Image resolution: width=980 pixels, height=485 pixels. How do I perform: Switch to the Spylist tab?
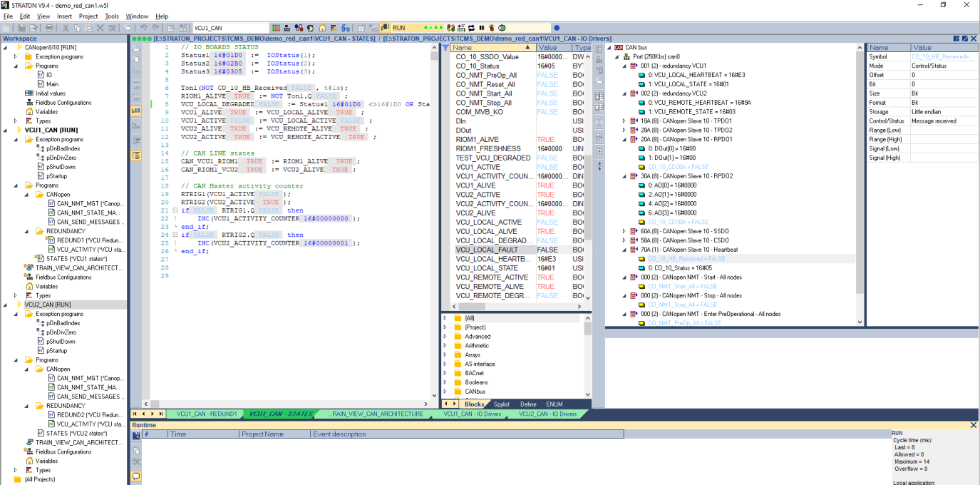pyautogui.click(x=502, y=404)
